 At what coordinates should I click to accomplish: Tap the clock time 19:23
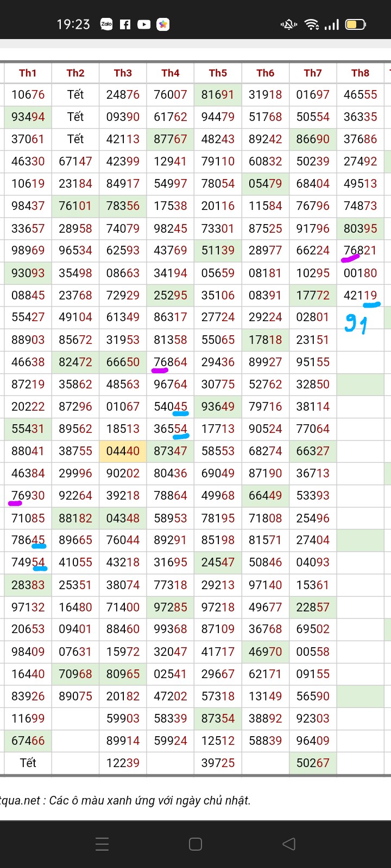pyautogui.click(x=73, y=24)
